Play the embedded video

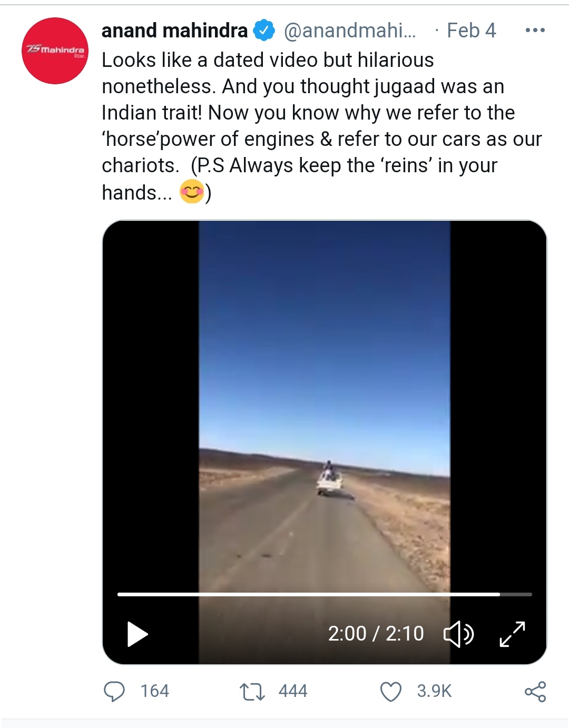click(x=138, y=634)
